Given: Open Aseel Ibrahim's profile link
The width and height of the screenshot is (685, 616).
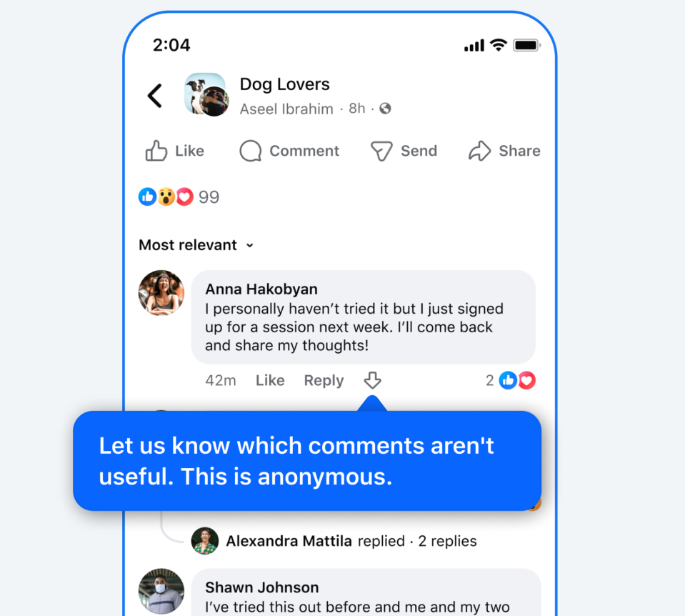Looking at the screenshot, I should pyautogui.click(x=286, y=109).
